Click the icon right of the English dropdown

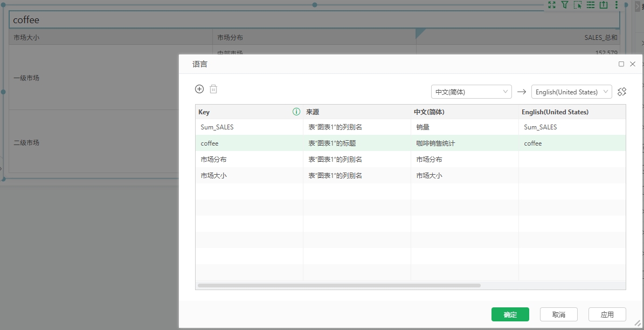click(622, 92)
